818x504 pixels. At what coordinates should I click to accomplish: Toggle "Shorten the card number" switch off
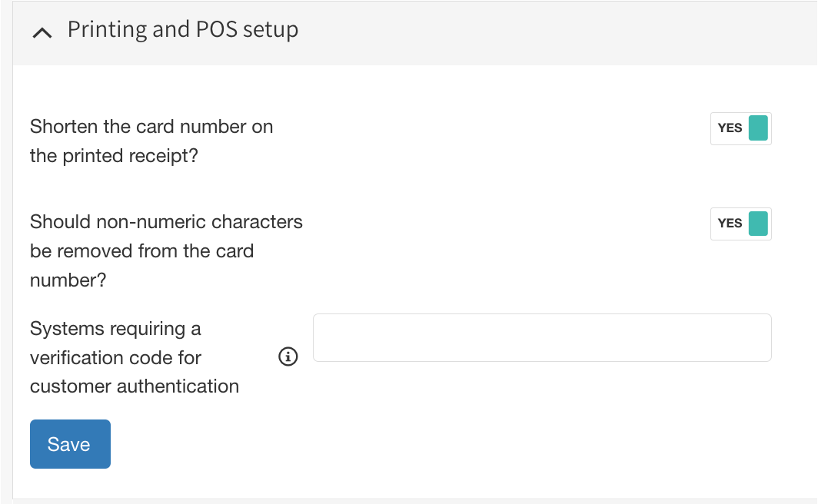(740, 128)
